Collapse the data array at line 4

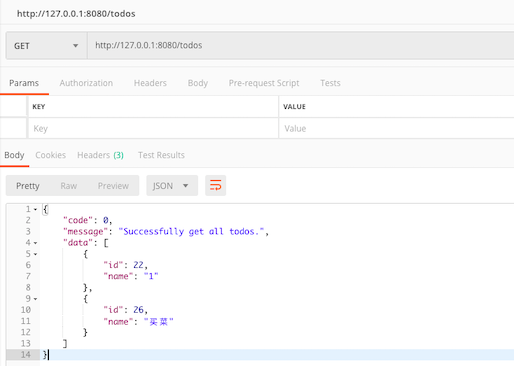tap(35, 243)
